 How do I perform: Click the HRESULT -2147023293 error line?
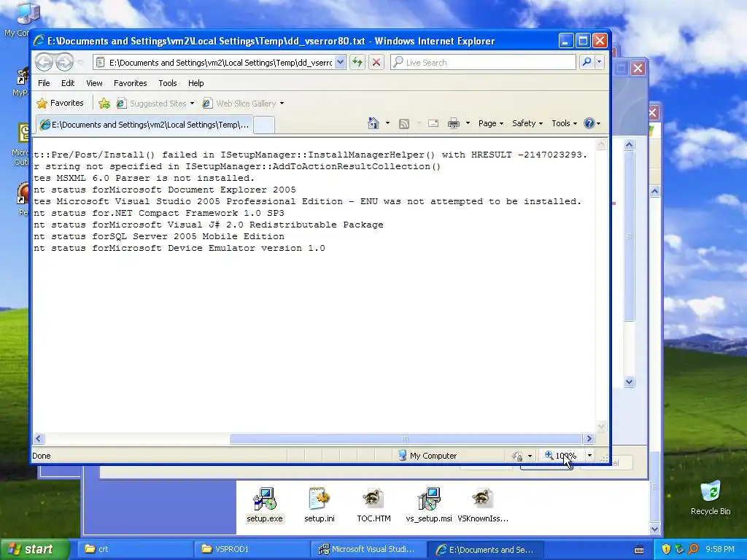pos(311,155)
